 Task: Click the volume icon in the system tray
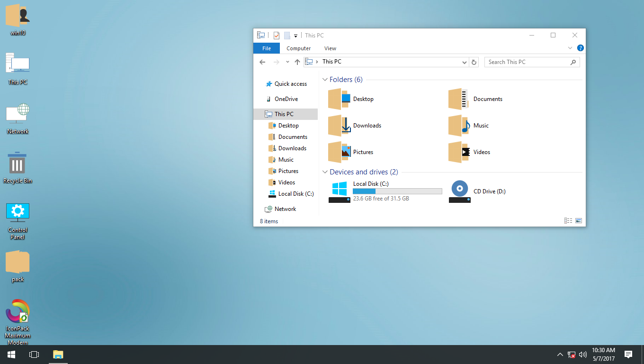click(583, 354)
